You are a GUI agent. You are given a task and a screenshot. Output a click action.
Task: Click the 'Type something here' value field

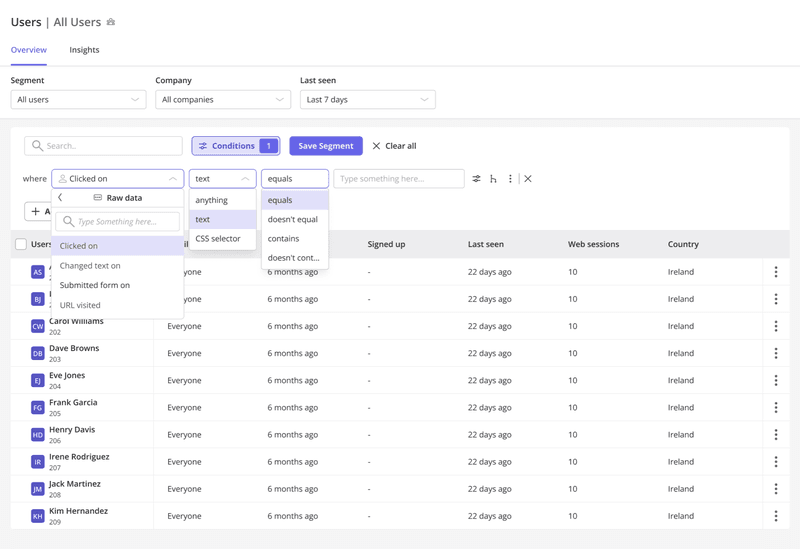pos(398,179)
